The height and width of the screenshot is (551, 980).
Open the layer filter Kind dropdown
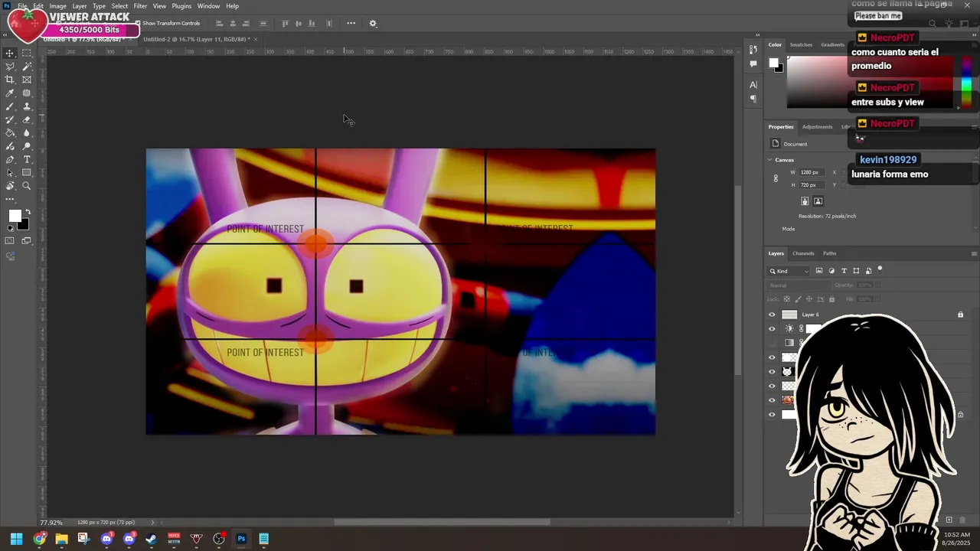click(x=789, y=271)
